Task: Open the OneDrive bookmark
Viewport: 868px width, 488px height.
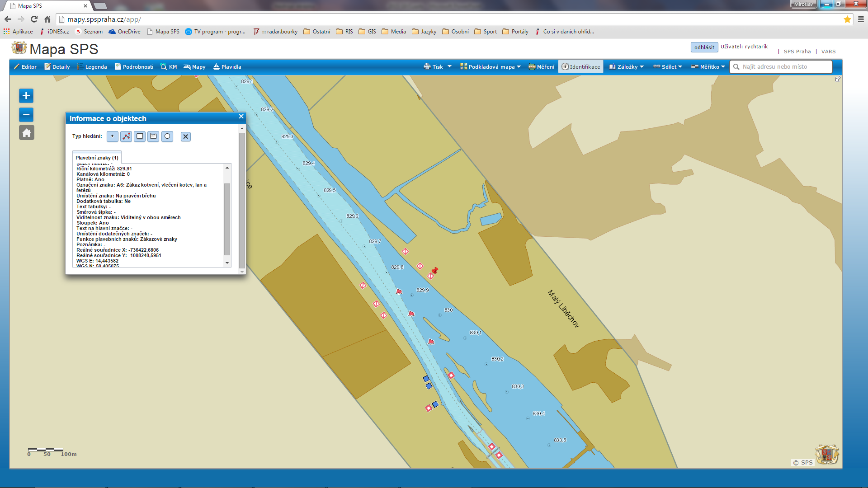Action: (125, 32)
